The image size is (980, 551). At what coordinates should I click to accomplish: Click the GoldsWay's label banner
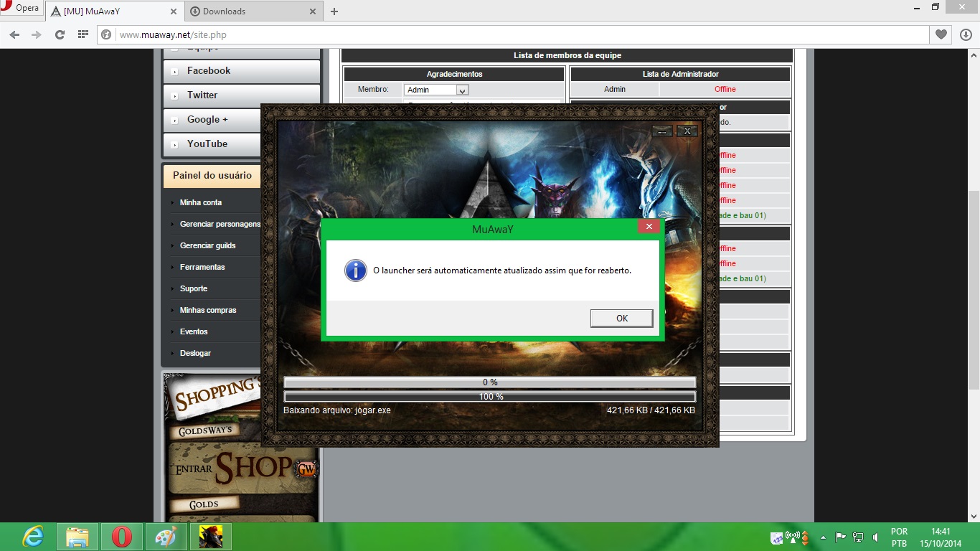pos(205,431)
